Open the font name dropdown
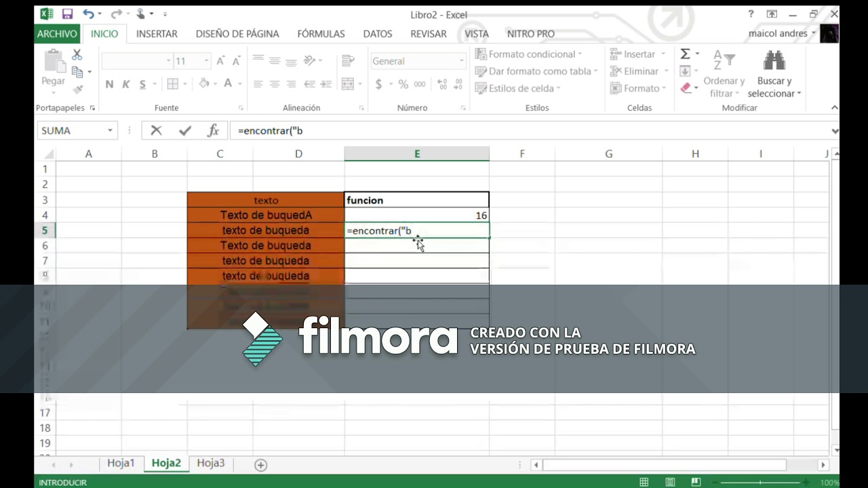The image size is (868, 488). pos(168,61)
